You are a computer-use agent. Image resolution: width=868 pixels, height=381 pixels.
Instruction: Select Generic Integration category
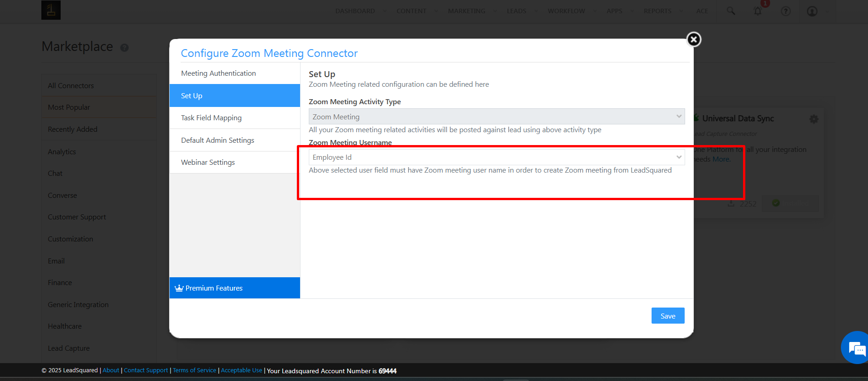pos(99,304)
